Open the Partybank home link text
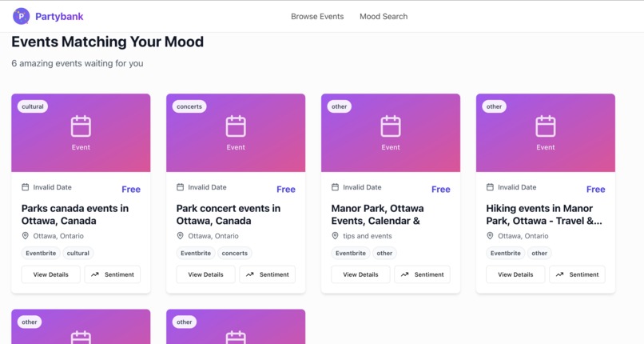This screenshot has height=344, width=644. pyautogui.click(x=59, y=17)
